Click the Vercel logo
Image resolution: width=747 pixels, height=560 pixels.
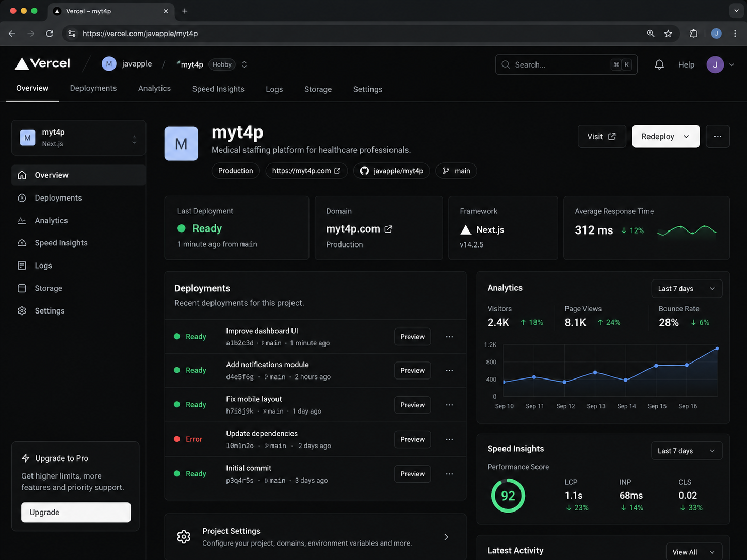pyautogui.click(x=42, y=63)
